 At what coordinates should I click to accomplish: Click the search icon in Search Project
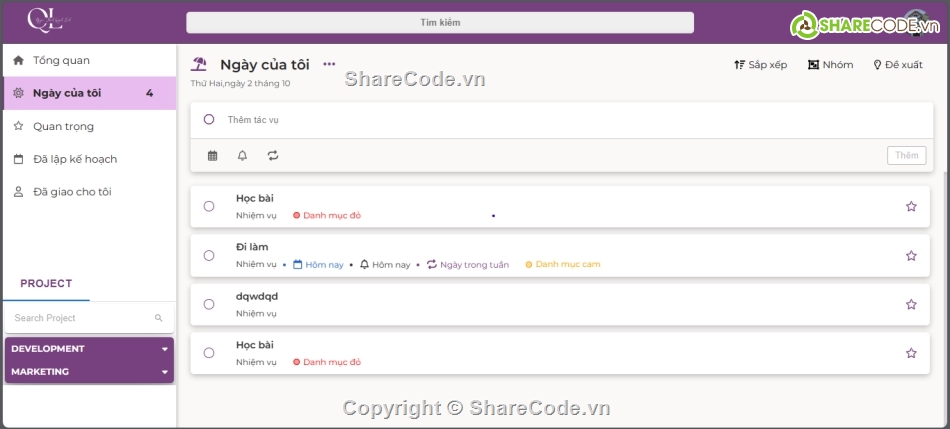click(158, 318)
